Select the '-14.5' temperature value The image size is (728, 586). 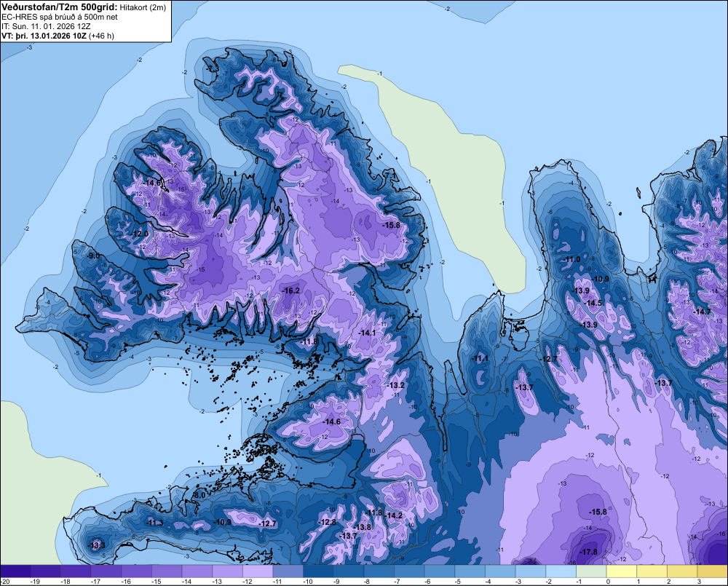(x=593, y=303)
